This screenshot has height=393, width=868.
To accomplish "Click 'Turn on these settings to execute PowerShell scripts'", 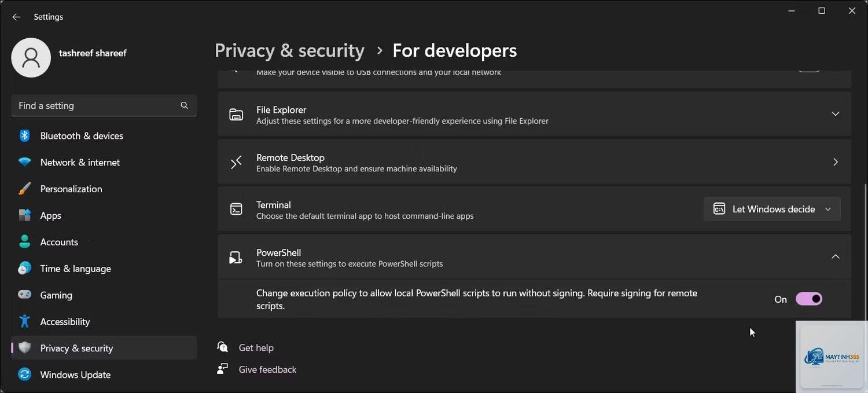I will pos(350,264).
